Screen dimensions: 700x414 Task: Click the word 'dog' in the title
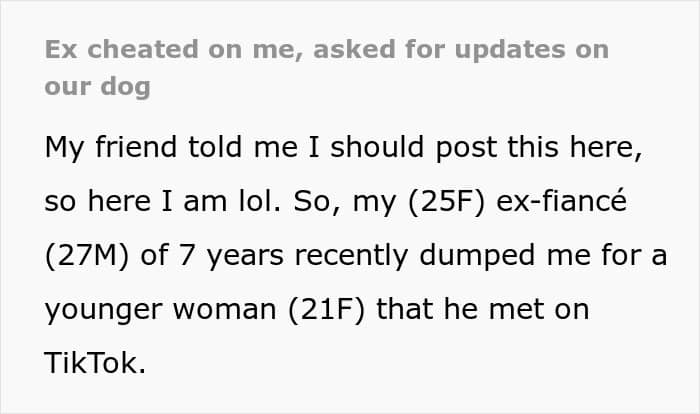click(x=130, y=86)
